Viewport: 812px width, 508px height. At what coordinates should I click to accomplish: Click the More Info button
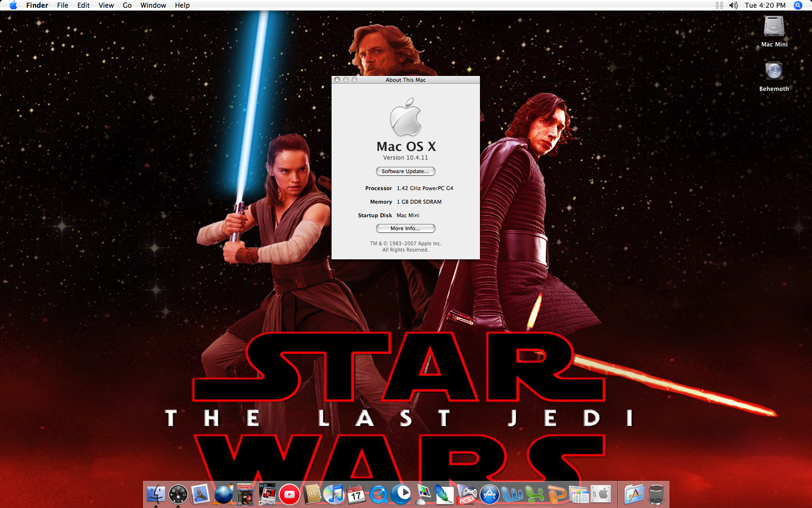coord(406,228)
